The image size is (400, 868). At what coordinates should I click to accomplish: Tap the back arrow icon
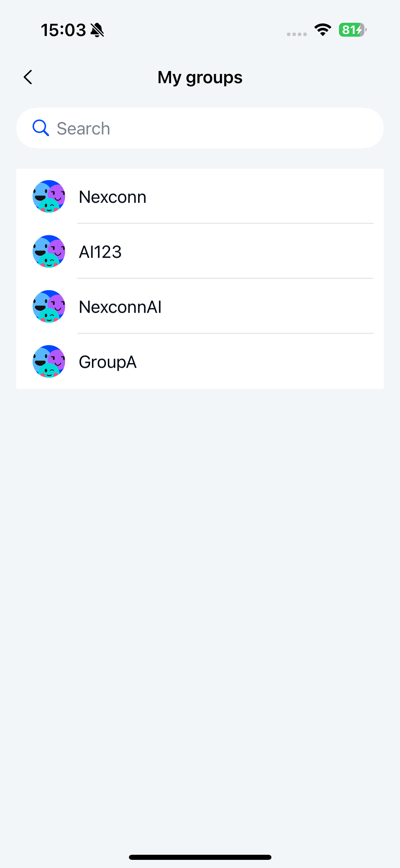click(28, 77)
